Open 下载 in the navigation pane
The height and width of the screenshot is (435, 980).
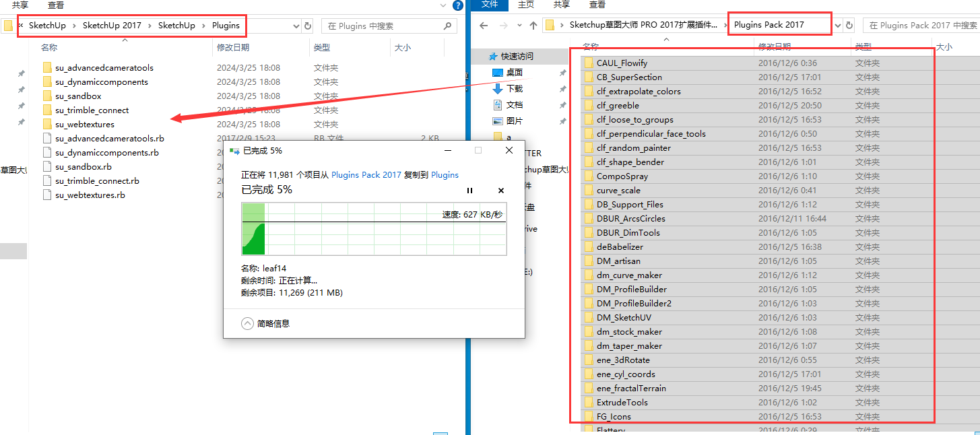coord(515,89)
